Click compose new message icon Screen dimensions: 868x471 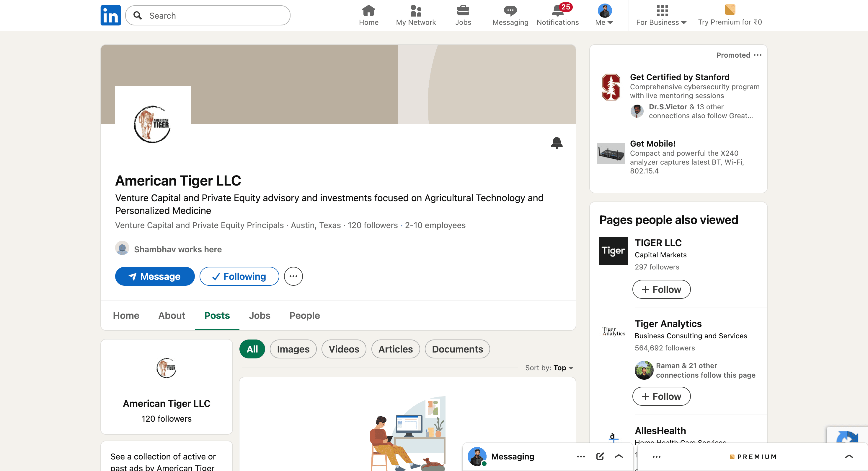pos(600,456)
